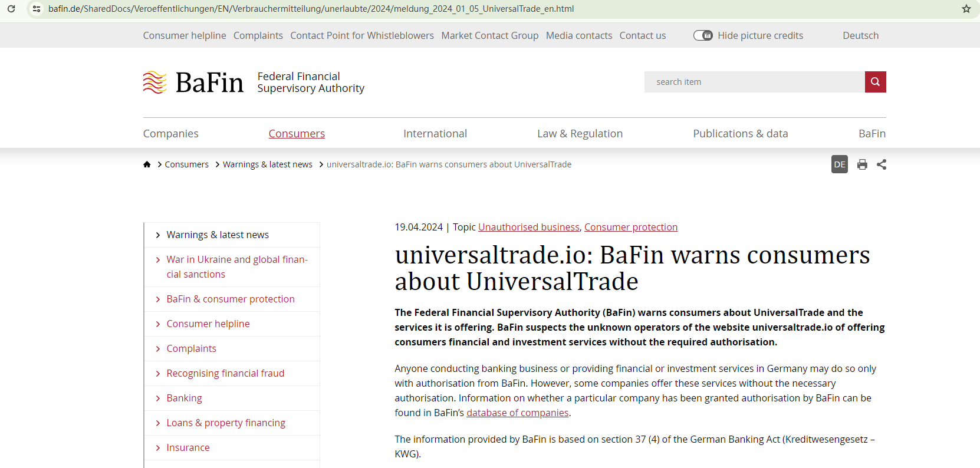Open BaFin & consumer protection sidebar item

coord(231,299)
